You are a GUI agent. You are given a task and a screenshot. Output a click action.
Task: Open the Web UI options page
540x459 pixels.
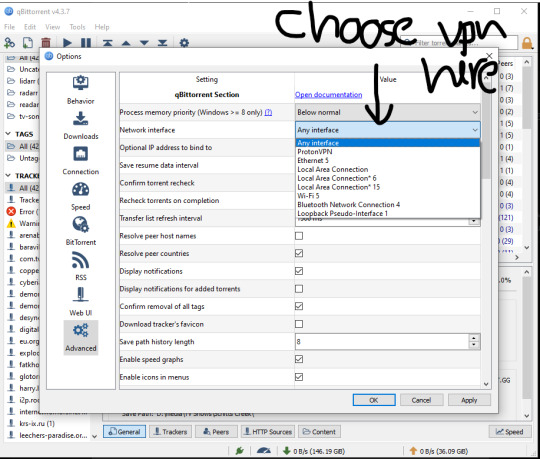point(81,302)
